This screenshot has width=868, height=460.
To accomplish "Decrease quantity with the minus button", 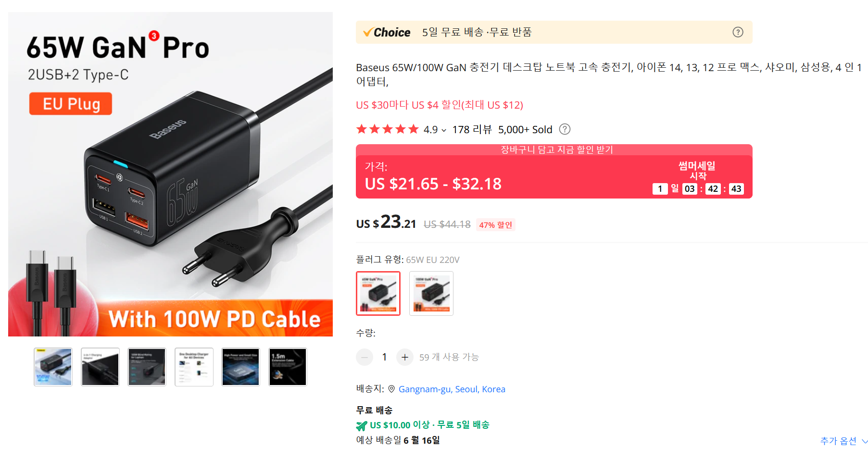I will [365, 357].
